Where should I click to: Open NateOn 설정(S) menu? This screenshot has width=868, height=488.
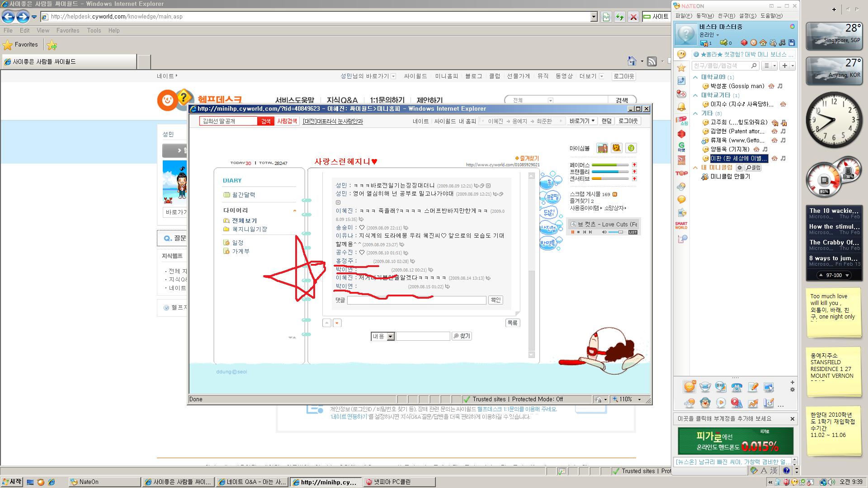(x=748, y=16)
